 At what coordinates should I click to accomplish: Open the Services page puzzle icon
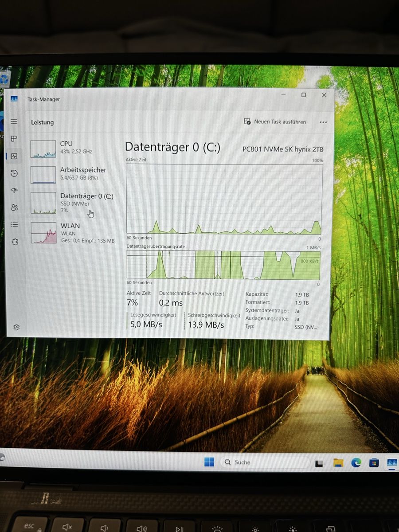click(15, 242)
